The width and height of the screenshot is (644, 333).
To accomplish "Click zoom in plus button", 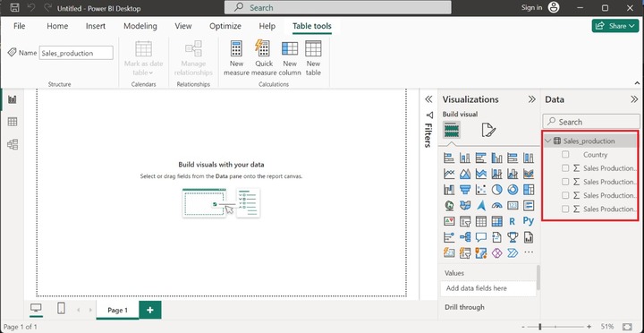I will pyautogui.click(x=589, y=327).
